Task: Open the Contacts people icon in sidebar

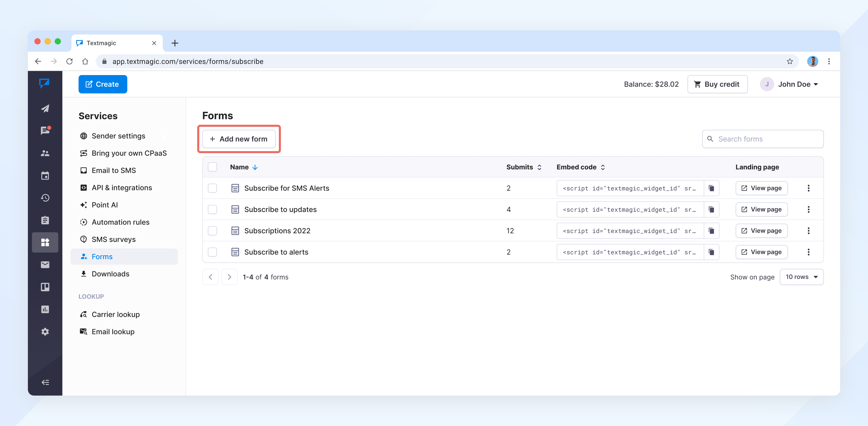Action: [x=45, y=153]
